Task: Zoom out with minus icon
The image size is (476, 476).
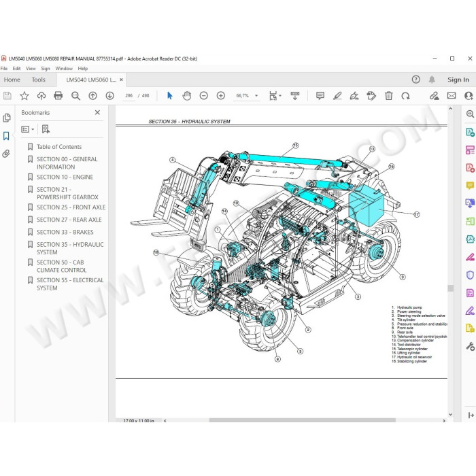Action: tap(204, 96)
